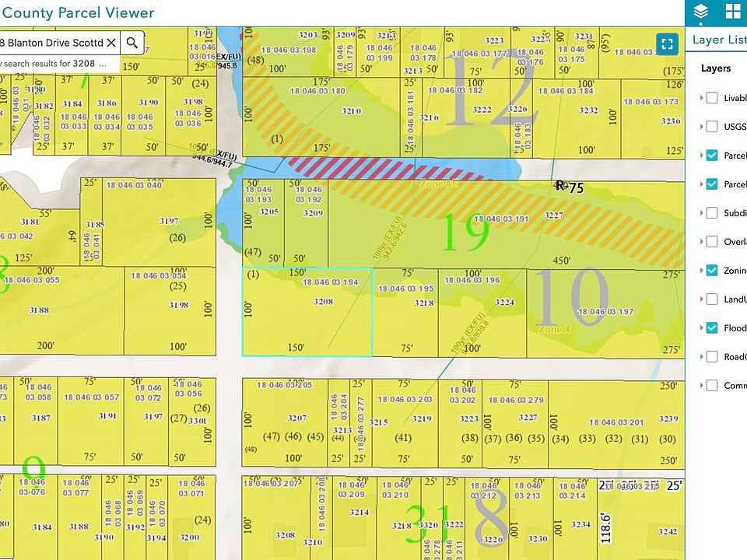Expand the Overlay layer arrow
Screen dimensions: 747x560
point(701,241)
